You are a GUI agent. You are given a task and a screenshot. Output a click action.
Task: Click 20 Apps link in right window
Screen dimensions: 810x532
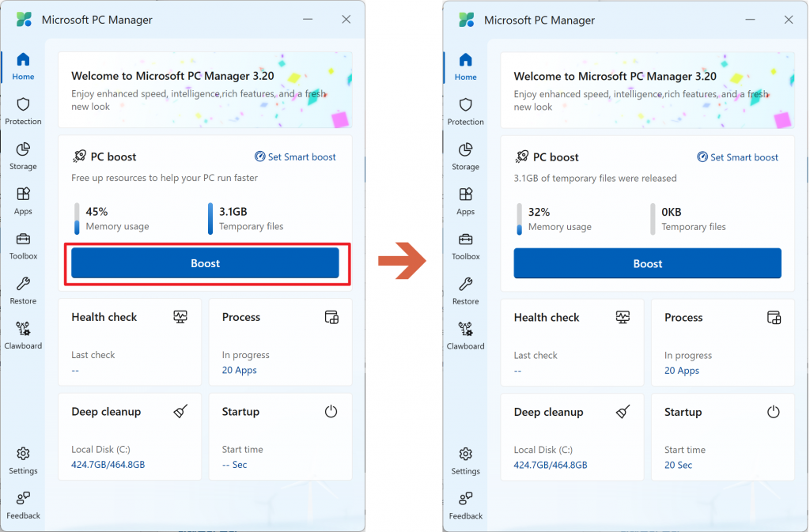coord(681,371)
